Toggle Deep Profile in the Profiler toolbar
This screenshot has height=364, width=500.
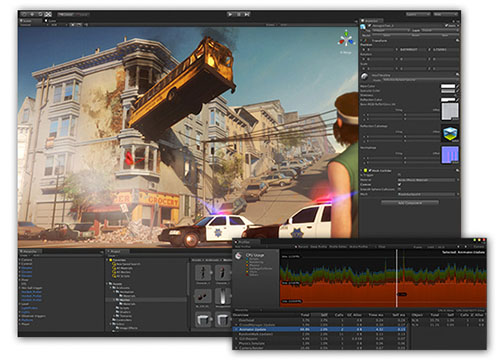click(319, 247)
